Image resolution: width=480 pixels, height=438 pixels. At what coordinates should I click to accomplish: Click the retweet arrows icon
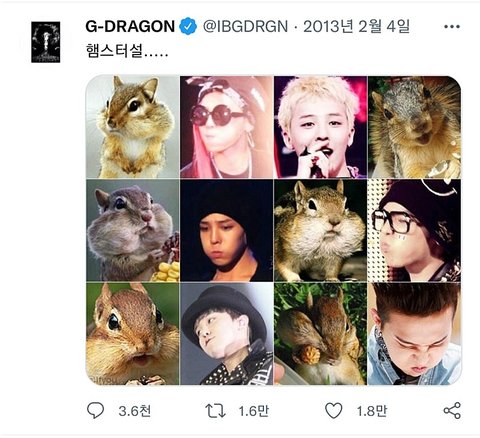click(215, 411)
